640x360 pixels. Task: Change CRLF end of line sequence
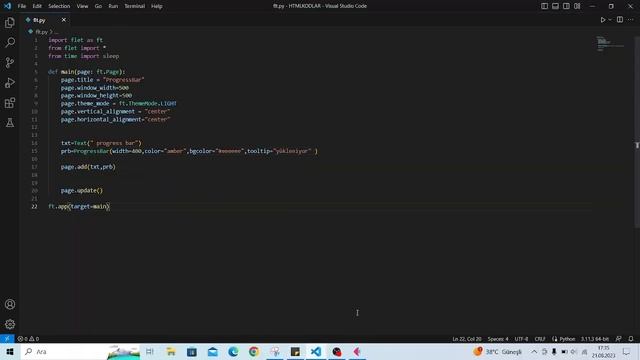pyautogui.click(x=540, y=339)
